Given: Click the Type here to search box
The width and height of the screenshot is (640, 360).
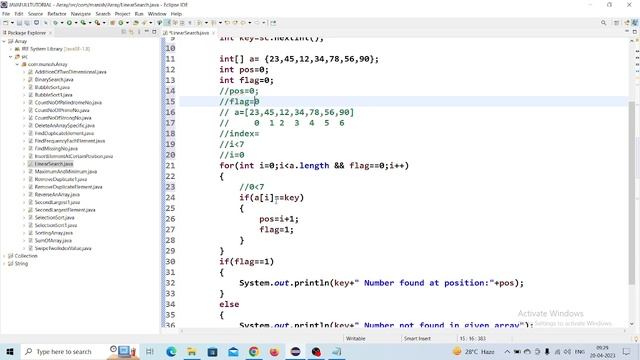Looking at the screenshot, I should pyautogui.click(x=63, y=351).
